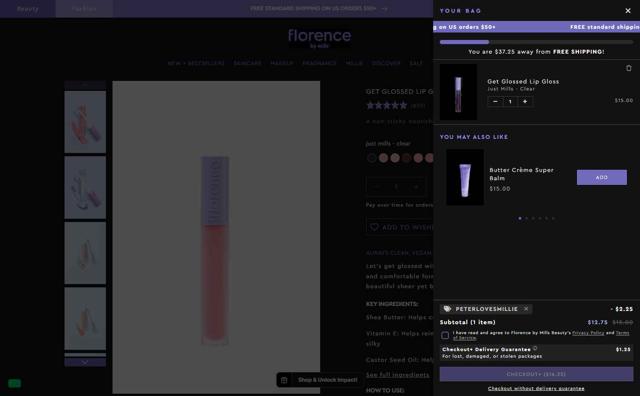Open the free standard shipping announcement arrow
640x396 pixels.
[x=384, y=9]
